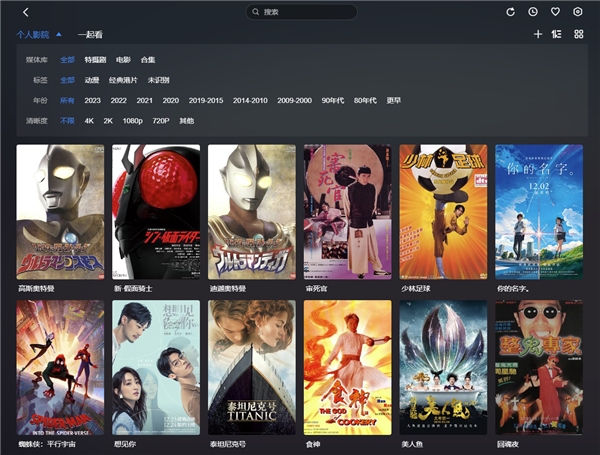This screenshot has height=455, width=600.
Task: Open 美人鱼 poster
Action: [x=443, y=367]
